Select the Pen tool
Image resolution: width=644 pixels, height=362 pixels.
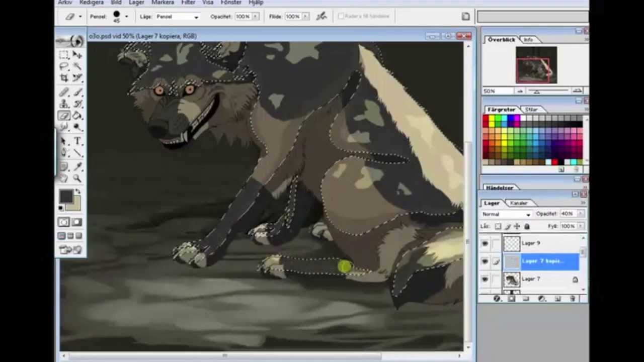64,153
